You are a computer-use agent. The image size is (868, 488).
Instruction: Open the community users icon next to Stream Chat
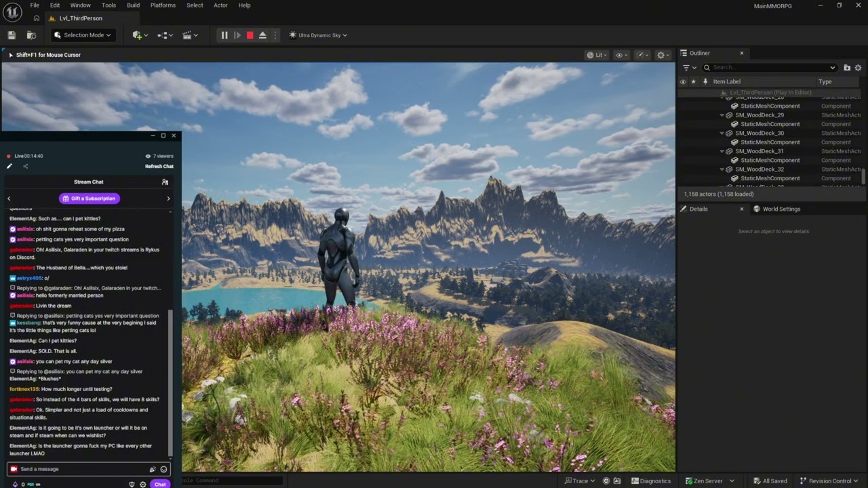pyautogui.click(x=165, y=182)
